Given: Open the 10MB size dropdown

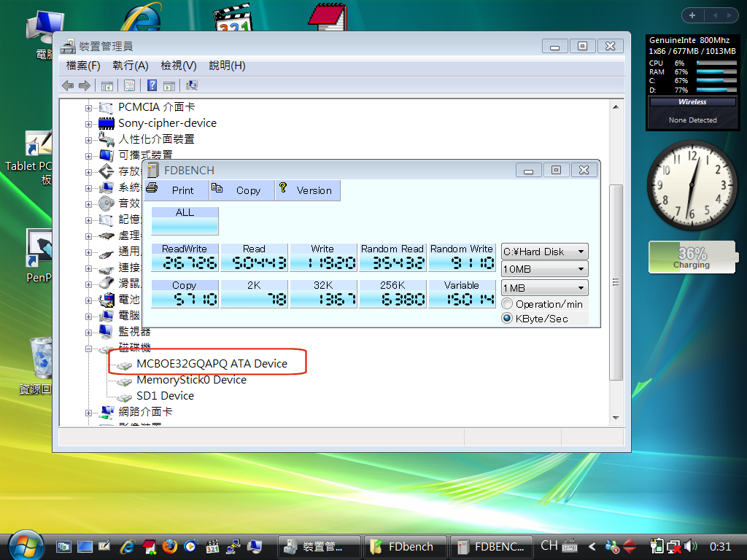Looking at the screenshot, I should pyautogui.click(x=544, y=269).
